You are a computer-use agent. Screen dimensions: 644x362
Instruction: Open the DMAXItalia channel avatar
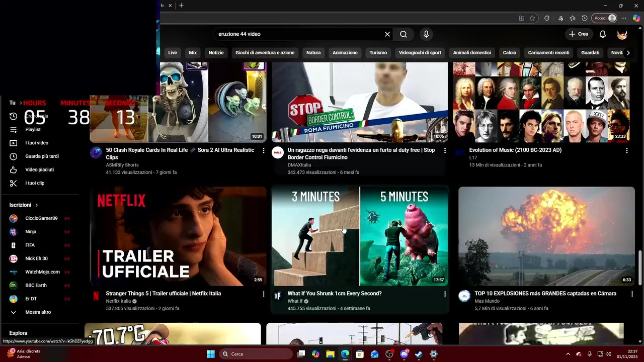click(278, 153)
